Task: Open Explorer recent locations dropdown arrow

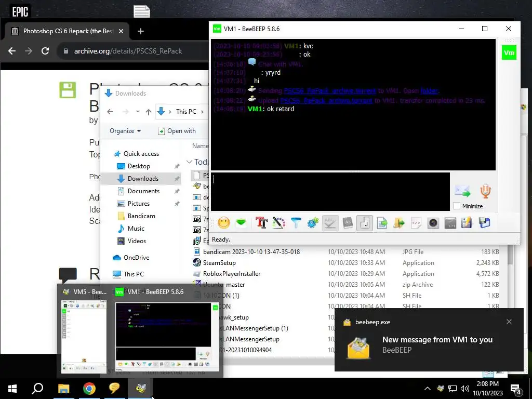Action: 137,112
